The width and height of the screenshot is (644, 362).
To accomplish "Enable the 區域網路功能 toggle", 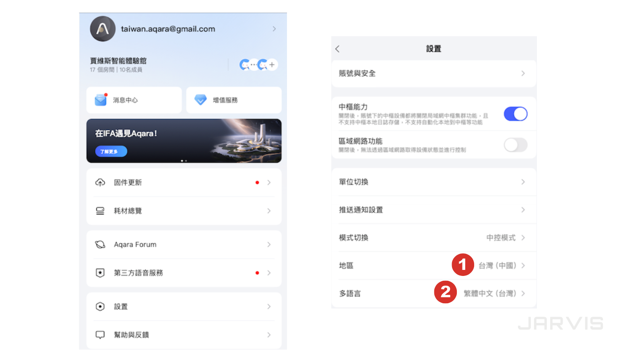I will point(516,145).
